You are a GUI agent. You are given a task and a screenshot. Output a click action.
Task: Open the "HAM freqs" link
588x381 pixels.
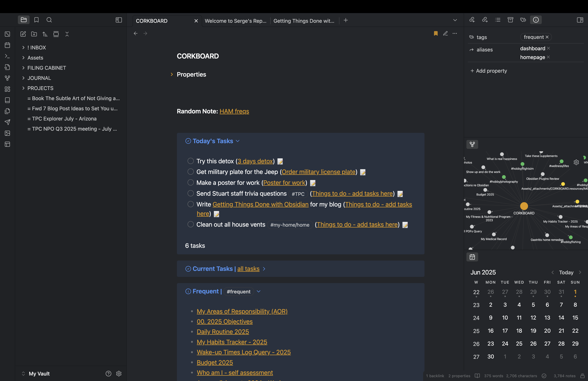point(234,111)
